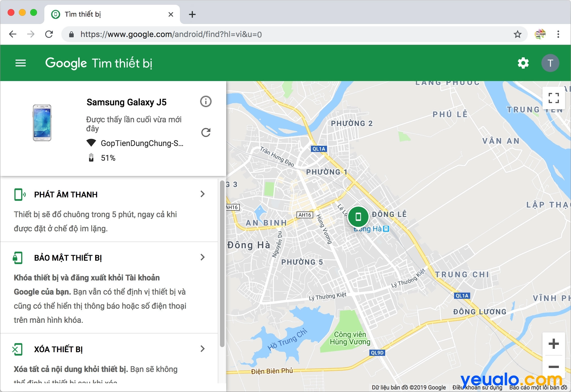Click the Samsung Galaxy J5 phone thumbnail
The width and height of the screenshot is (571, 392).
(x=42, y=123)
